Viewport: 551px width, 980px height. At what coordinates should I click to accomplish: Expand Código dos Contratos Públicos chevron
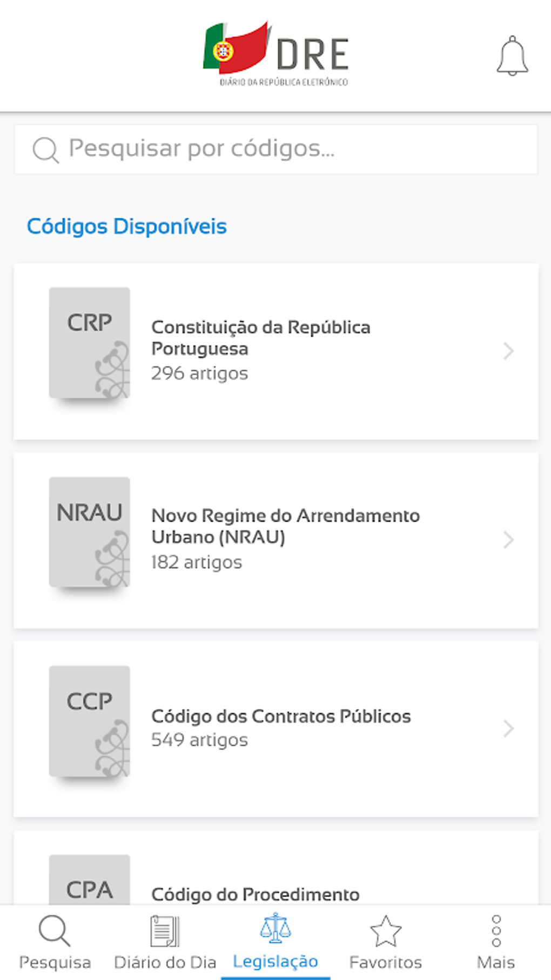508,728
